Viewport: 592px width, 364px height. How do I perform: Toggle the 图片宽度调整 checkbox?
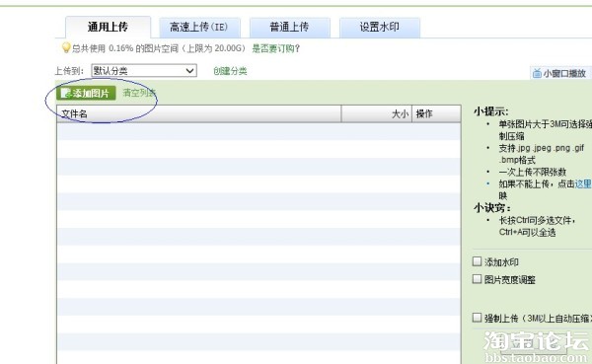[x=478, y=279]
